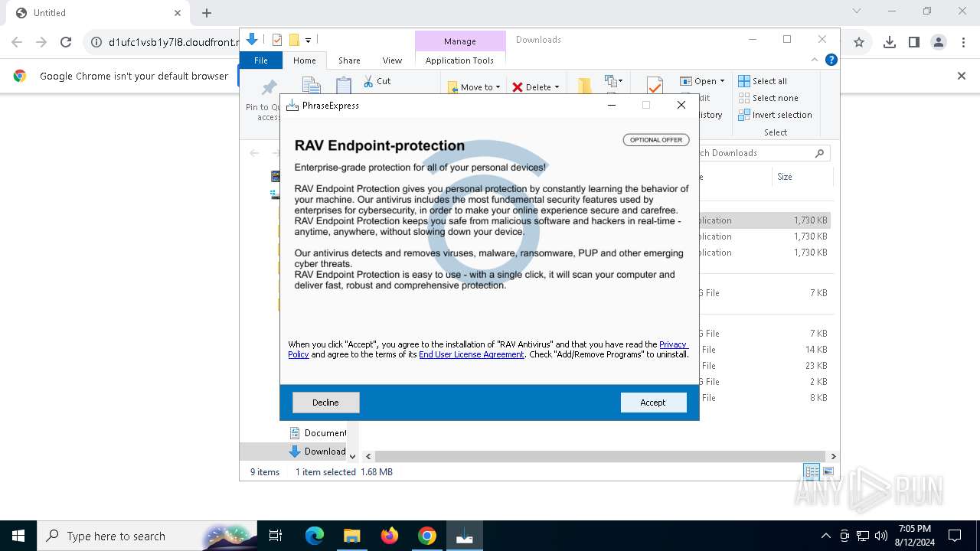The height and width of the screenshot is (551, 980).
Task: Open the notifications action center
Action: click(x=955, y=536)
